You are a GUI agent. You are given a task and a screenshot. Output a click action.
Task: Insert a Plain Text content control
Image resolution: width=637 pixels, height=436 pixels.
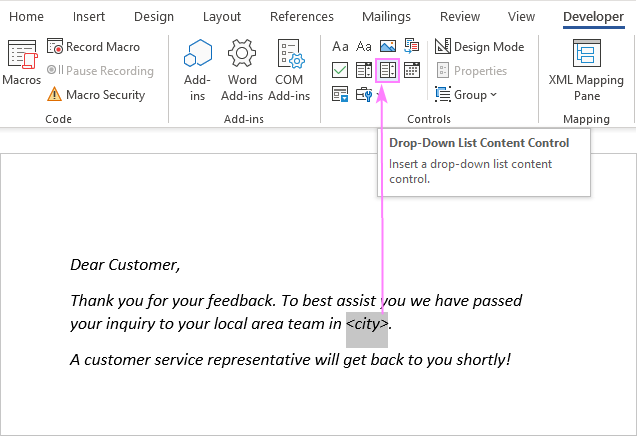click(364, 47)
